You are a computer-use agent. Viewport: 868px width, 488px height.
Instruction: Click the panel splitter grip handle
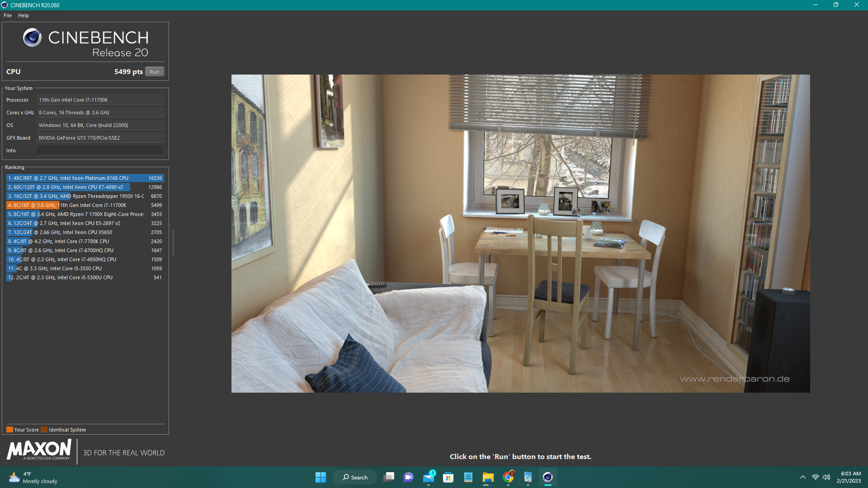[173, 243]
